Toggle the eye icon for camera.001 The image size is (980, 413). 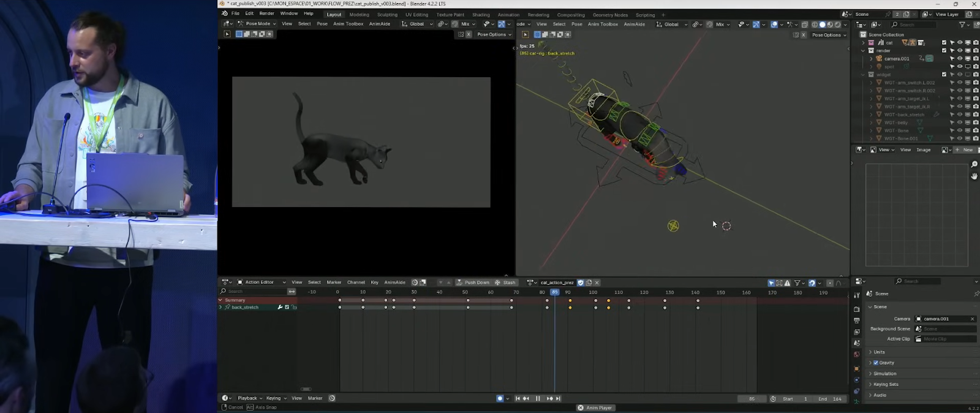960,59
